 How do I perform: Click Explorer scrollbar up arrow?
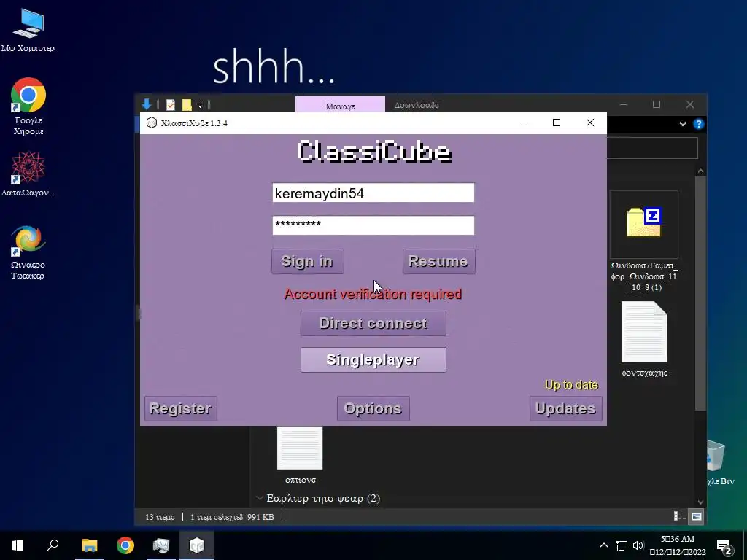[700, 171]
